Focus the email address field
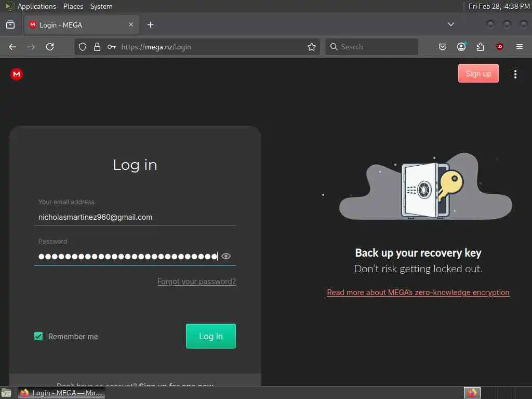This screenshot has width=532, height=399. [x=135, y=217]
